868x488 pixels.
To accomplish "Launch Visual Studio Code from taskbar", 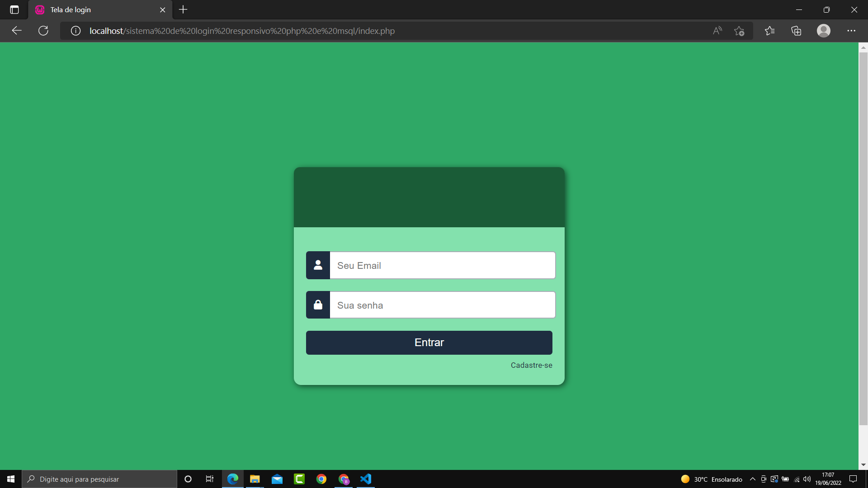I will click(366, 479).
